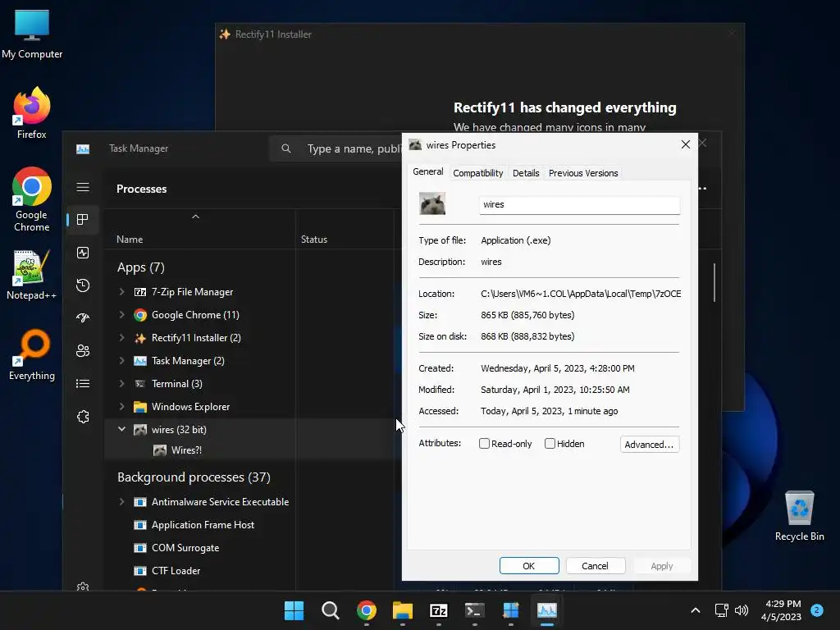
Task: Switch to Terminal on the taskbar
Action: click(475, 610)
